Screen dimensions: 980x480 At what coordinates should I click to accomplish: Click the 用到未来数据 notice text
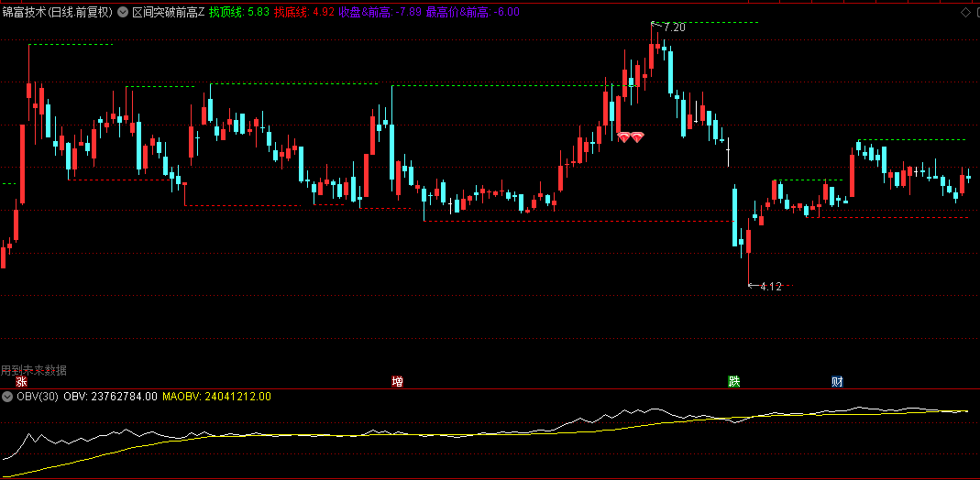coord(34,370)
